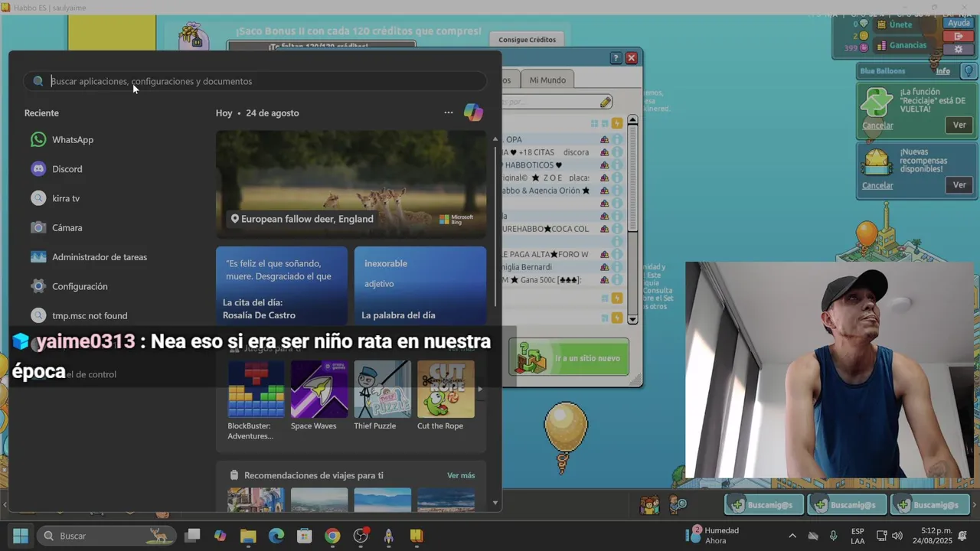Expand hidden system tray icons chevron
This screenshot has width=980, height=551.
click(792, 536)
